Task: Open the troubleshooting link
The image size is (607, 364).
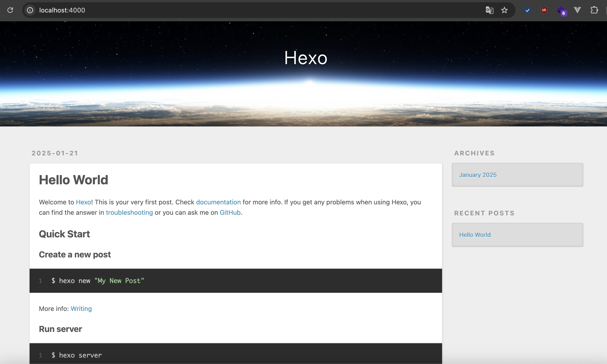Action: [129, 212]
